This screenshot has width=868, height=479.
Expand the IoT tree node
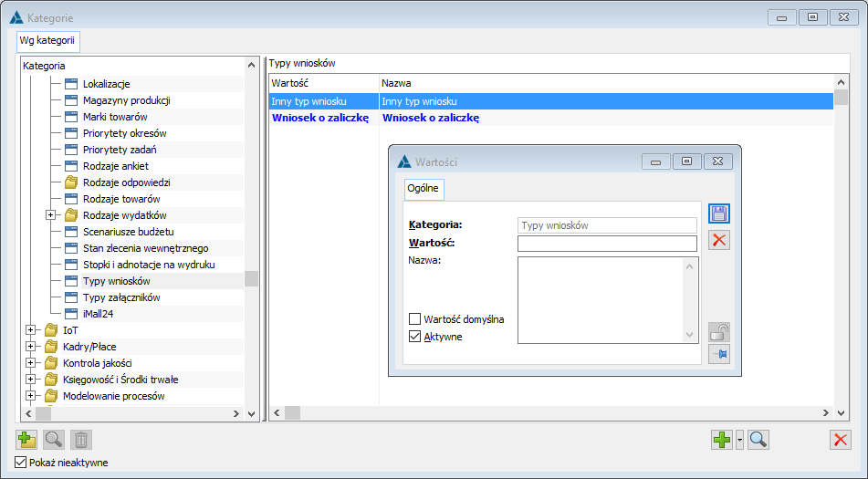tap(30, 330)
